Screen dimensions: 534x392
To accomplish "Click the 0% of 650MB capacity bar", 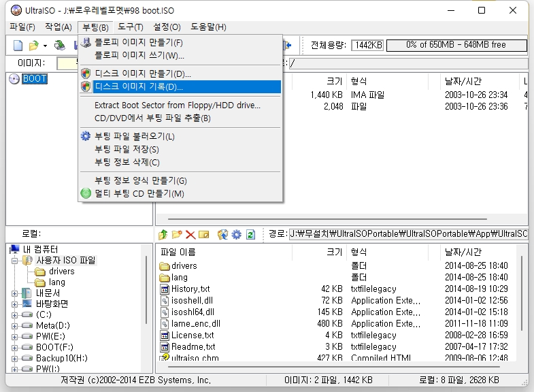I will [456, 45].
